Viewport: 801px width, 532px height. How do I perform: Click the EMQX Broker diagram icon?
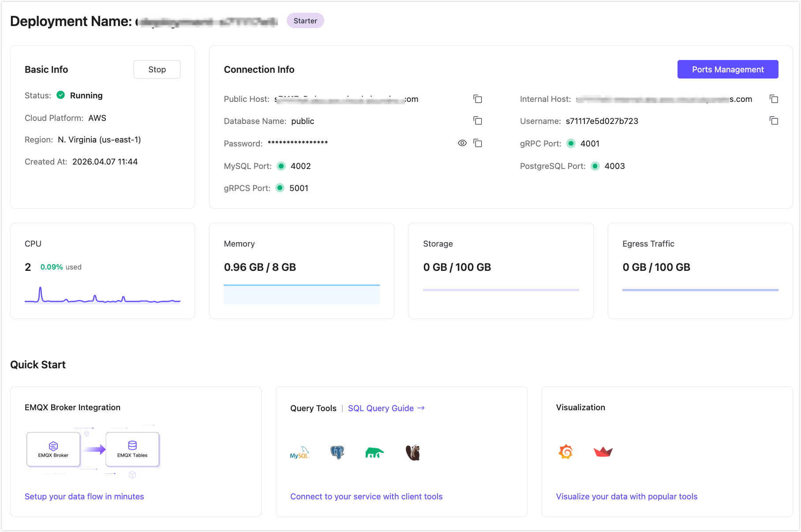(53, 449)
